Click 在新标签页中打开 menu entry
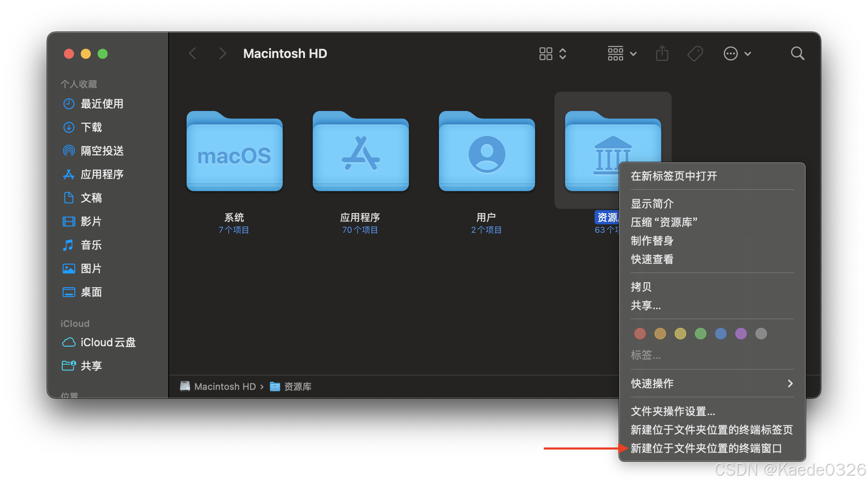Screen dimensions: 868x484 tap(674, 176)
